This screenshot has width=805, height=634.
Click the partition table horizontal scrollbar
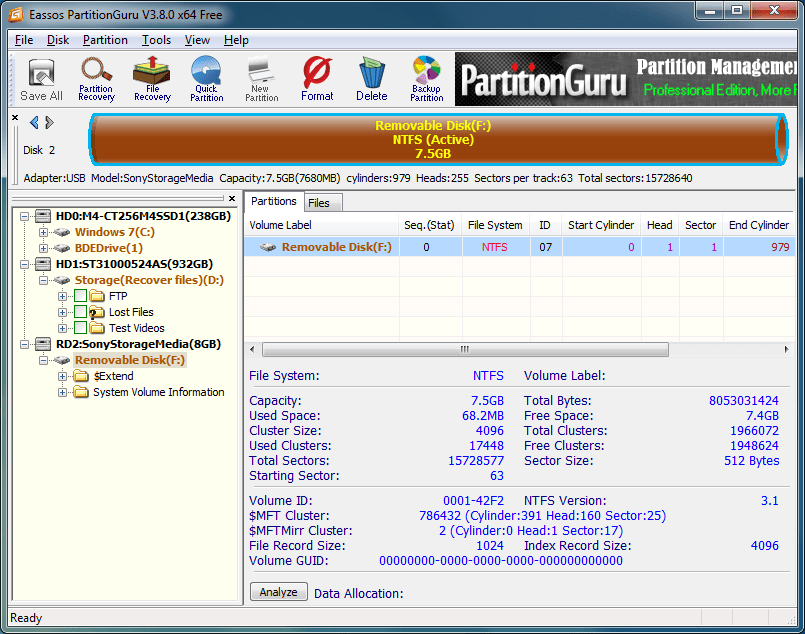[464, 350]
